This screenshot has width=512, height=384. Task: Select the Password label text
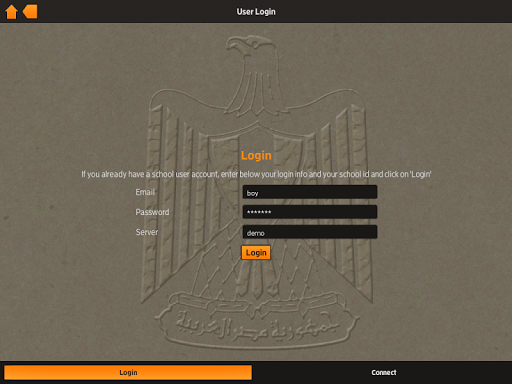click(152, 212)
